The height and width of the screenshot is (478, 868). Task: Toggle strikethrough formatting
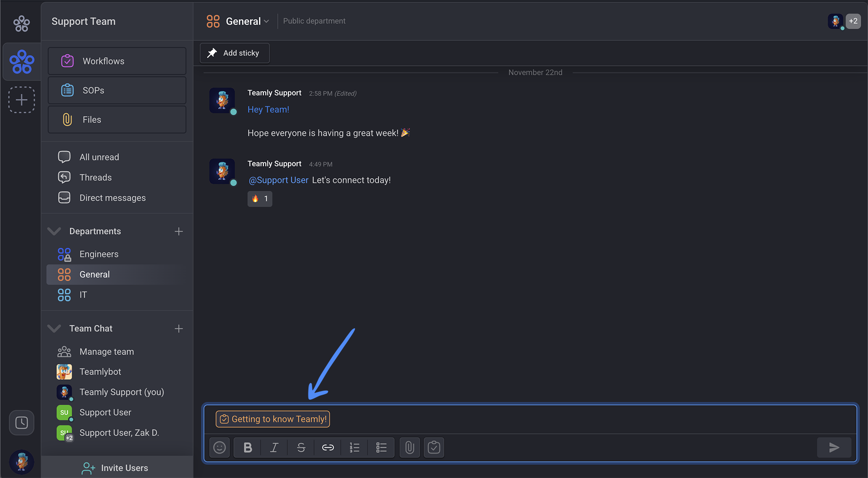click(301, 448)
